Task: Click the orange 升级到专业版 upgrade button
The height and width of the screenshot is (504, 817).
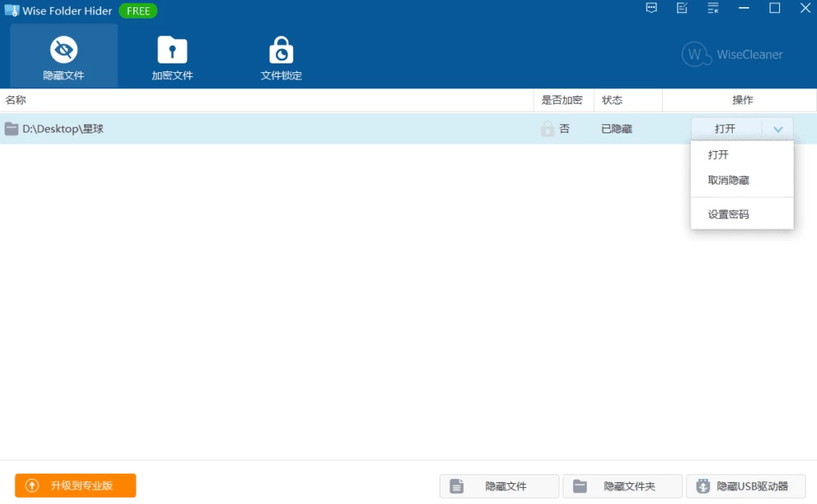Action: coord(75,486)
